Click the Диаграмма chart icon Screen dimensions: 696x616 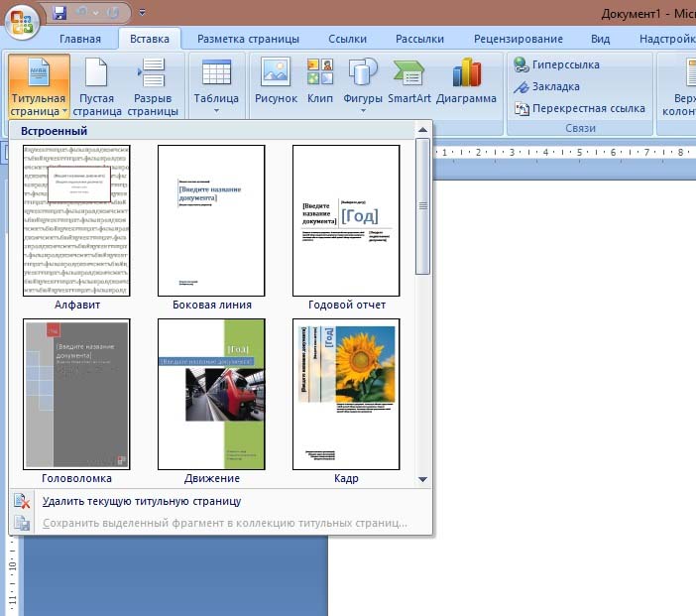[x=466, y=80]
